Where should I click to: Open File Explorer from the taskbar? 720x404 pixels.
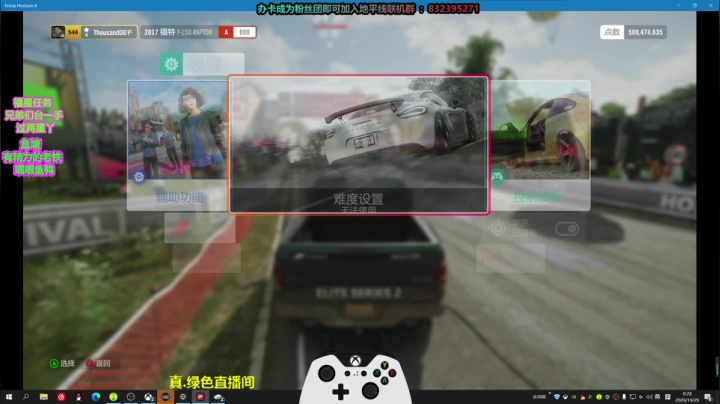44,397
